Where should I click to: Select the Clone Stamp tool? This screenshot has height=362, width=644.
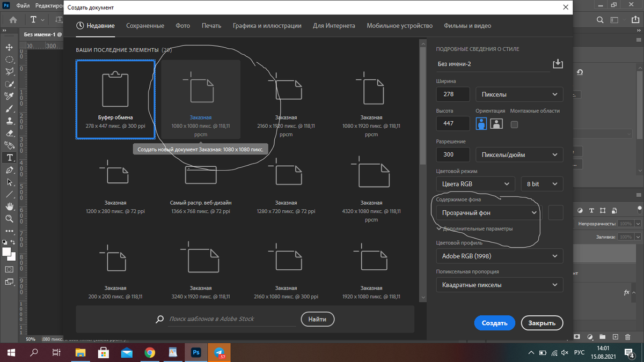click(9, 121)
